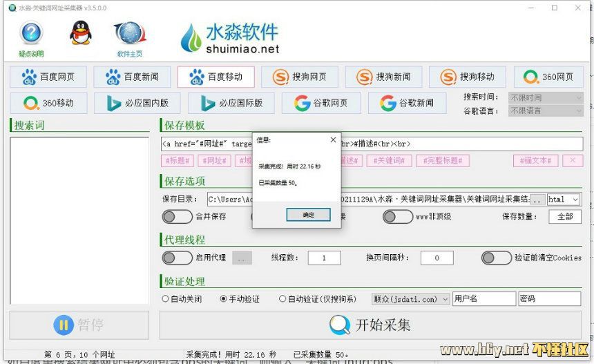Insert the #完整标题# template tag

(443, 161)
